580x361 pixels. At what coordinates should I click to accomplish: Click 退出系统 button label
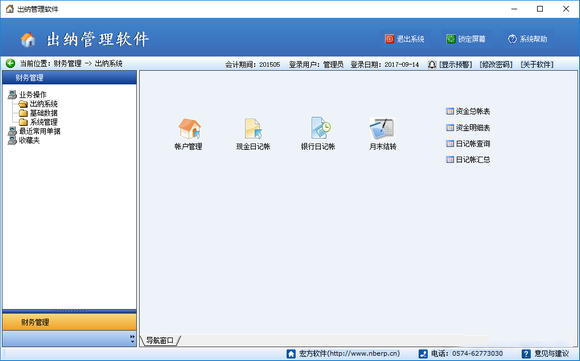[x=410, y=39]
